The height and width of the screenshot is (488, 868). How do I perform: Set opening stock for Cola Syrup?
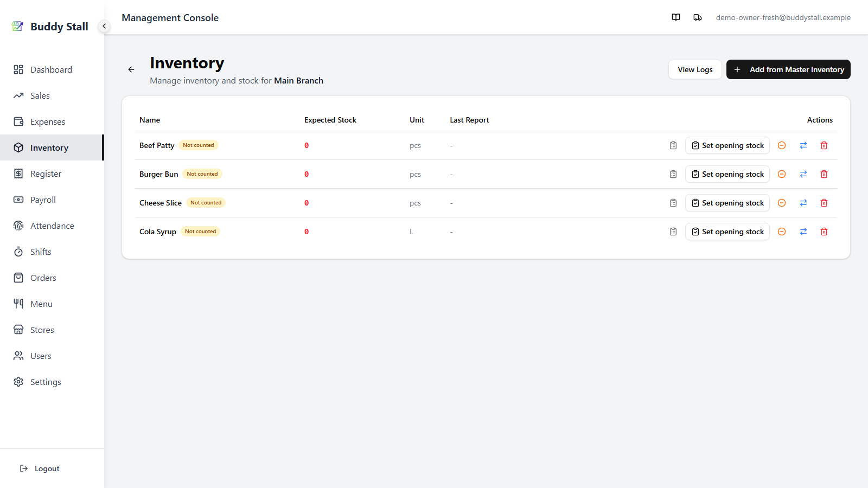point(727,232)
